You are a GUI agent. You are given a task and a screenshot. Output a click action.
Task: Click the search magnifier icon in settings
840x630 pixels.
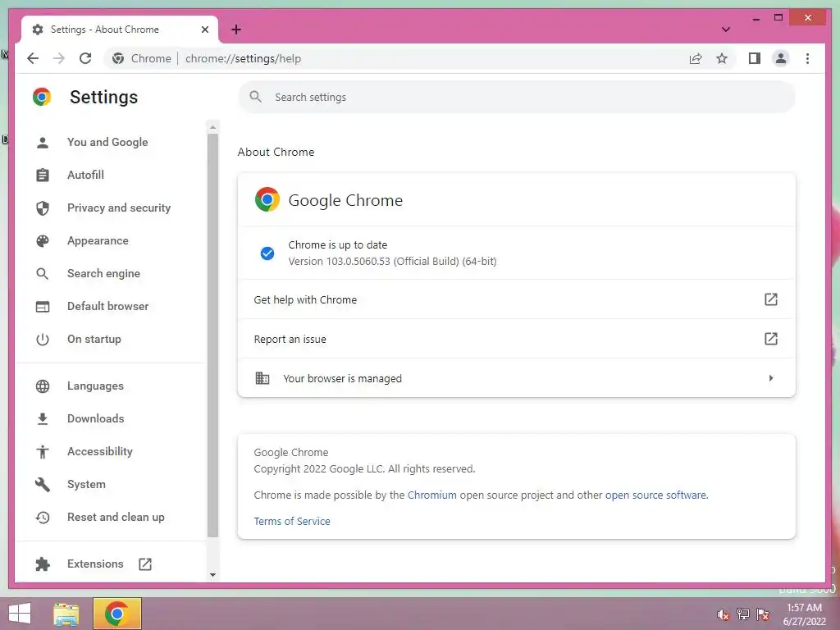(256, 97)
